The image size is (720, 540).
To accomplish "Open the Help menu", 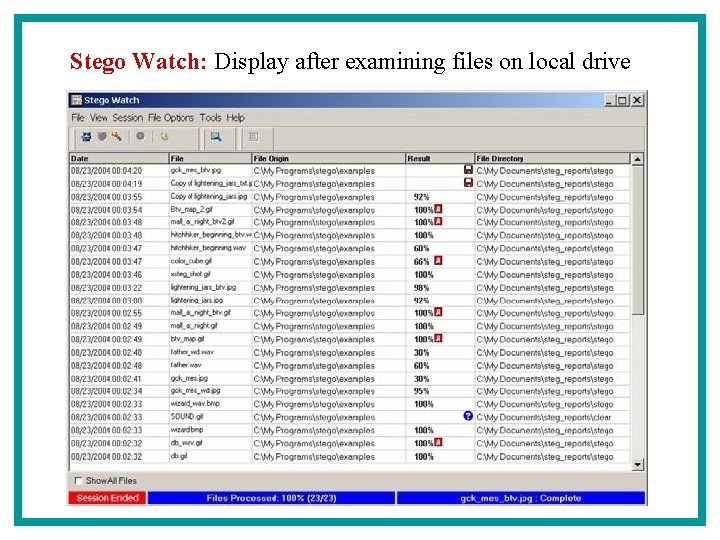I will pyautogui.click(x=235, y=118).
